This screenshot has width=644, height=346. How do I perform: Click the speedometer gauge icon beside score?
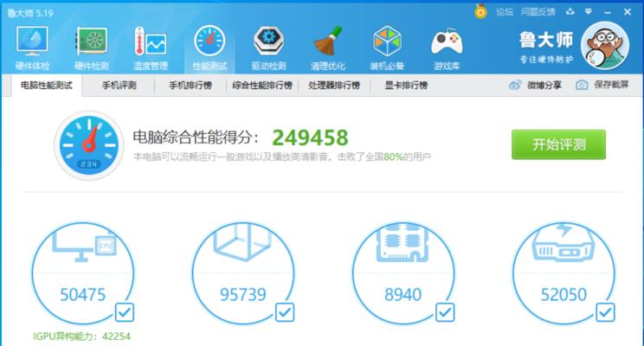pyautogui.click(x=88, y=145)
